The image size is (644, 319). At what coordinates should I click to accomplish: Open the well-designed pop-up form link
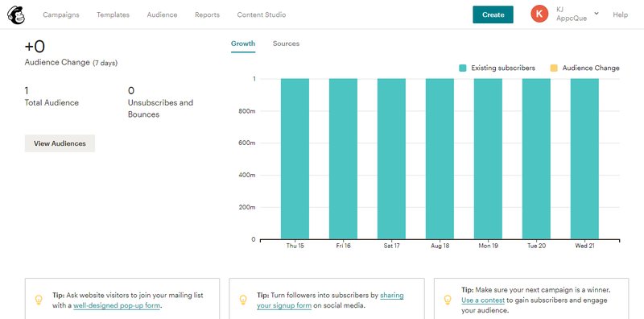point(117,306)
